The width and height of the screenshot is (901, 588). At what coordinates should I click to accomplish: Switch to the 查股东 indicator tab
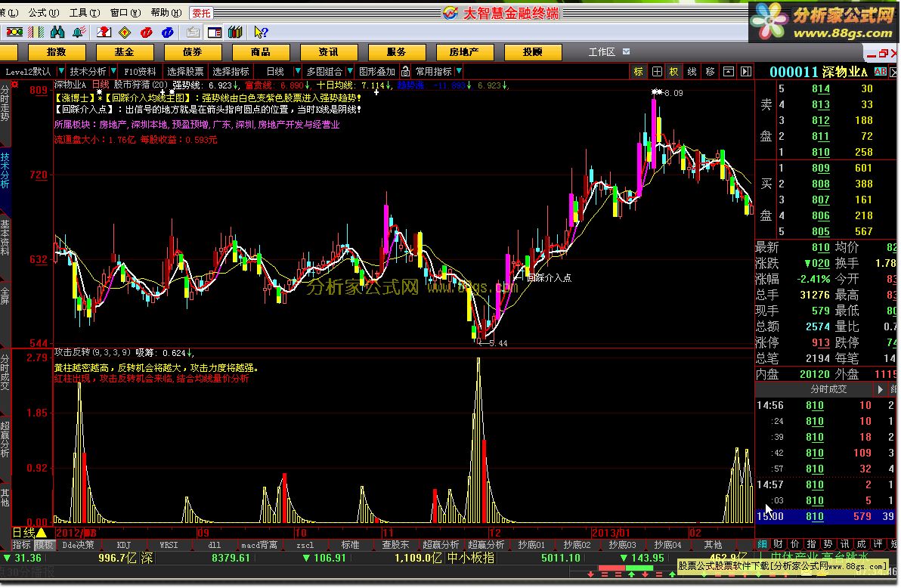click(395, 544)
